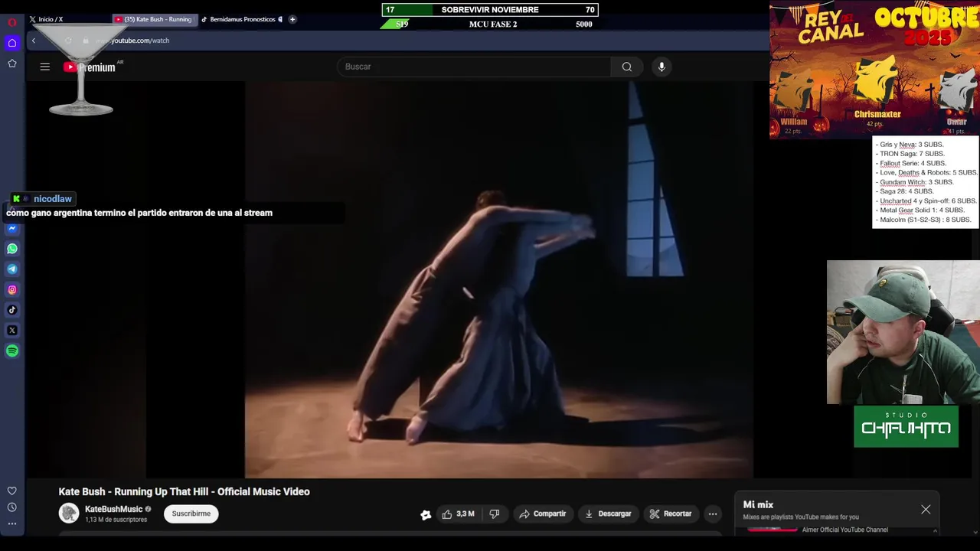The width and height of the screenshot is (980, 551).
Task: Click the Buscar search field
Action: coord(474,67)
